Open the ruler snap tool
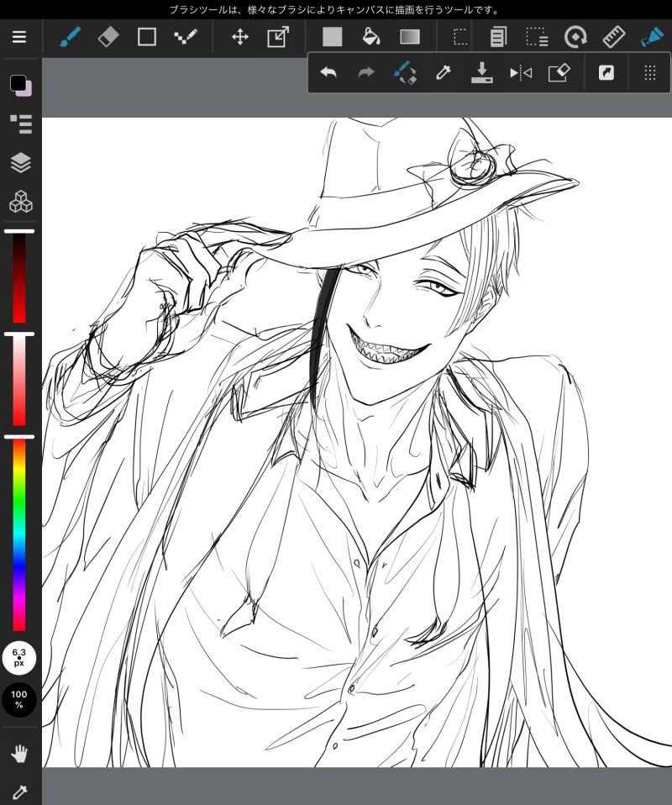Image resolution: width=672 pixels, height=805 pixels. pos(613,37)
